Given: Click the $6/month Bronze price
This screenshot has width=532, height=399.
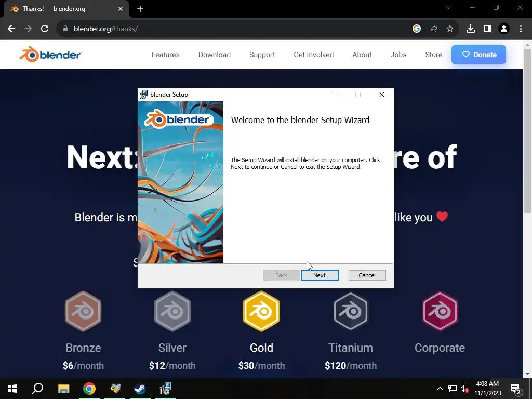Looking at the screenshot, I should pos(83,365).
